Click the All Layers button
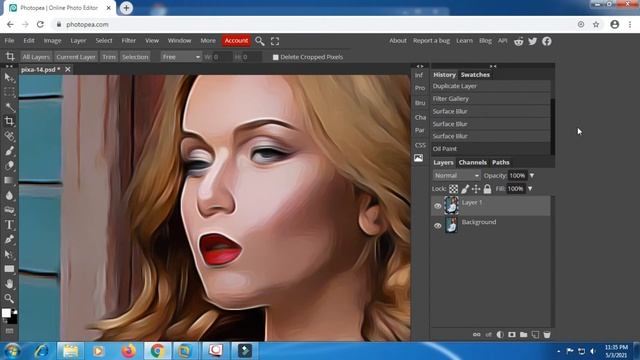Viewport: 640px width, 360px height. pyautogui.click(x=36, y=57)
